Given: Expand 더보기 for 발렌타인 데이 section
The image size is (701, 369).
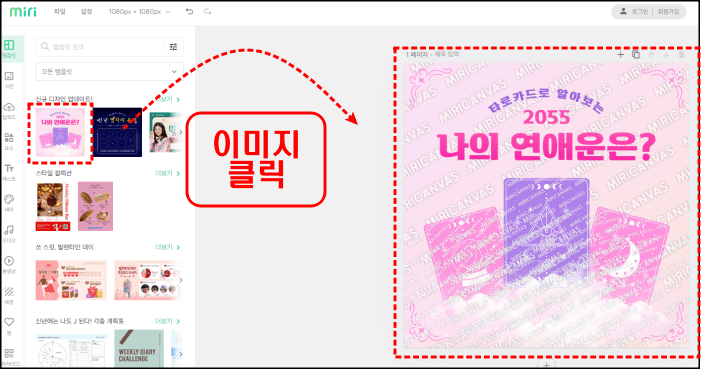Looking at the screenshot, I should click(168, 247).
